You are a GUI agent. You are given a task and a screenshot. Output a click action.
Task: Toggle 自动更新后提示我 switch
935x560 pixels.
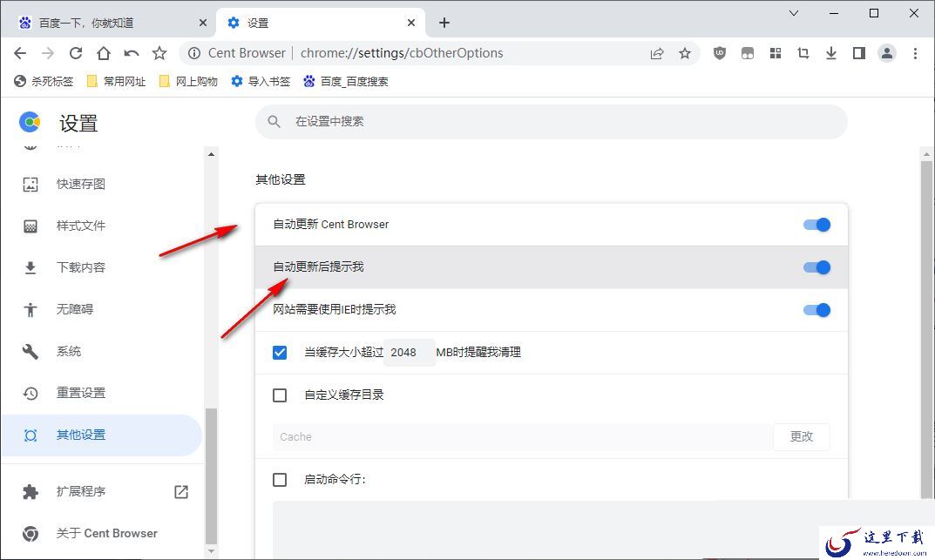coord(816,267)
